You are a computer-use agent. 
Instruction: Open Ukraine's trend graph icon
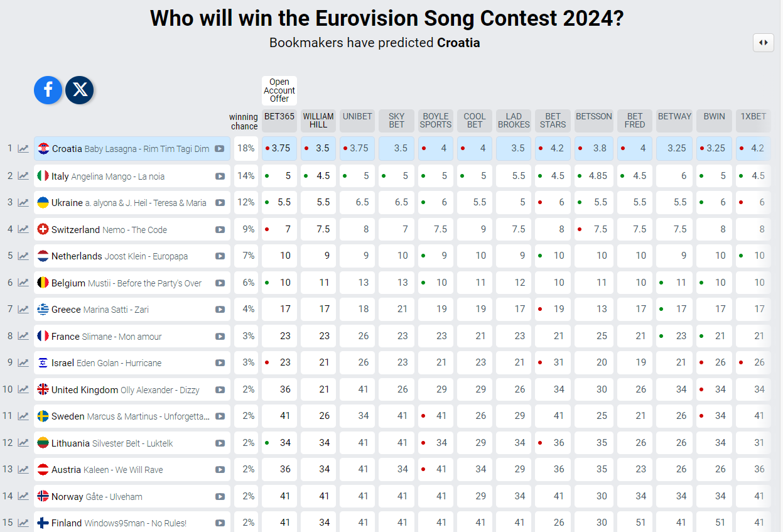(23, 202)
